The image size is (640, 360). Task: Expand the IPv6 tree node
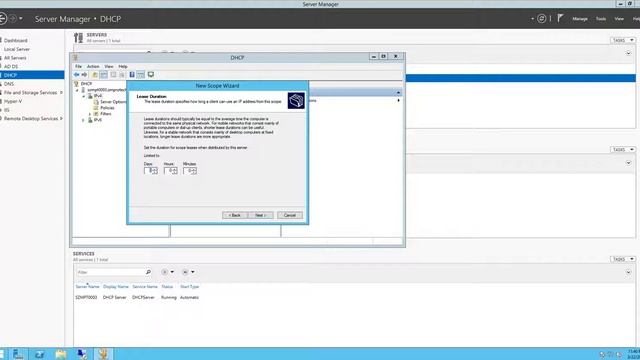point(84,120)
